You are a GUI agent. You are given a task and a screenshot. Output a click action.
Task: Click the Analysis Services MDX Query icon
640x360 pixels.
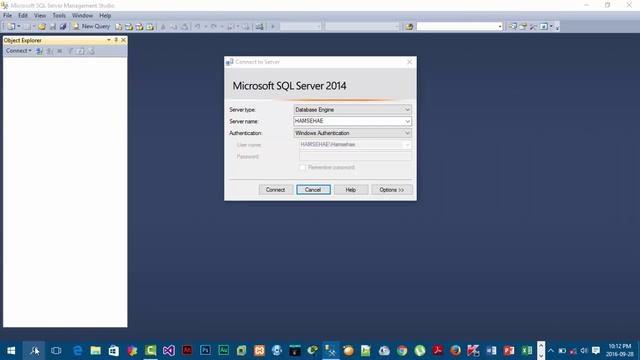(x=129, y=27)
